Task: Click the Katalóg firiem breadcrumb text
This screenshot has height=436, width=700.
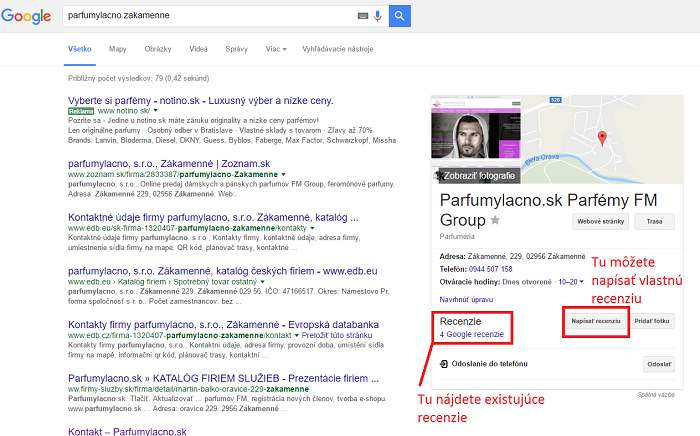Action: pos(142,282)
